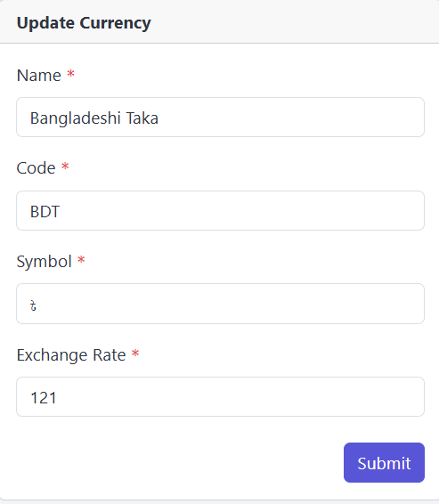Submit the currency update form

point(384,462)
